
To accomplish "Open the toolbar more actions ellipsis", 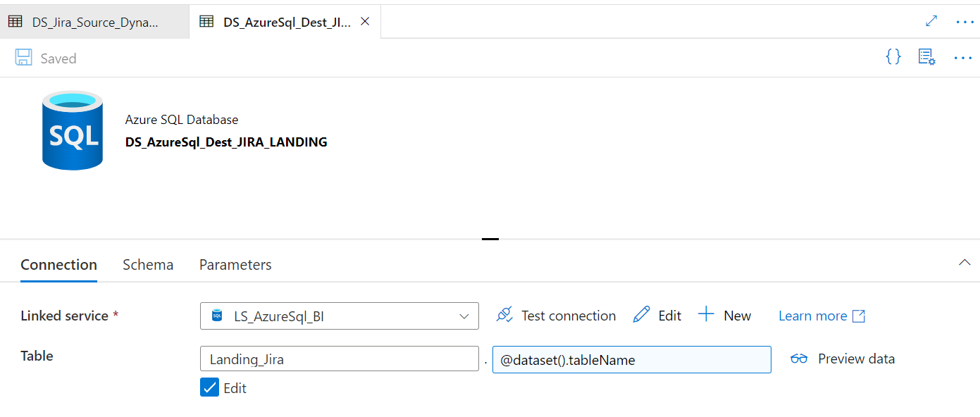I will coord(963,58).
